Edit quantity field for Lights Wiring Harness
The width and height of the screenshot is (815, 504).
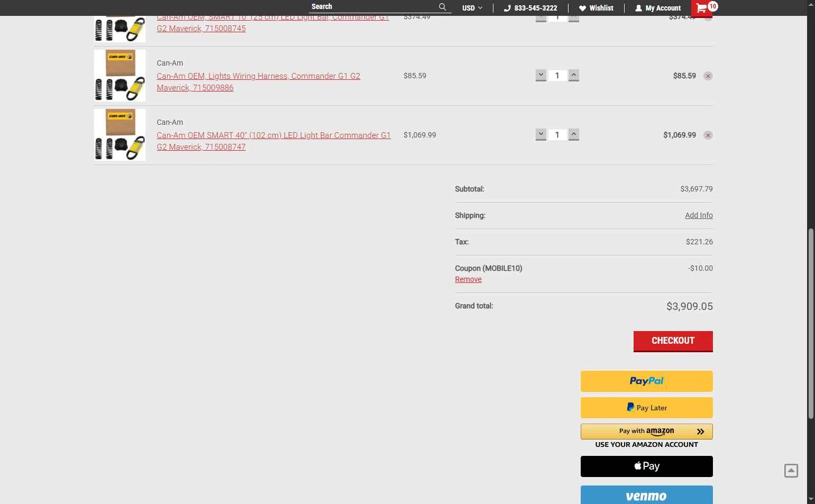tap(557, 76)
